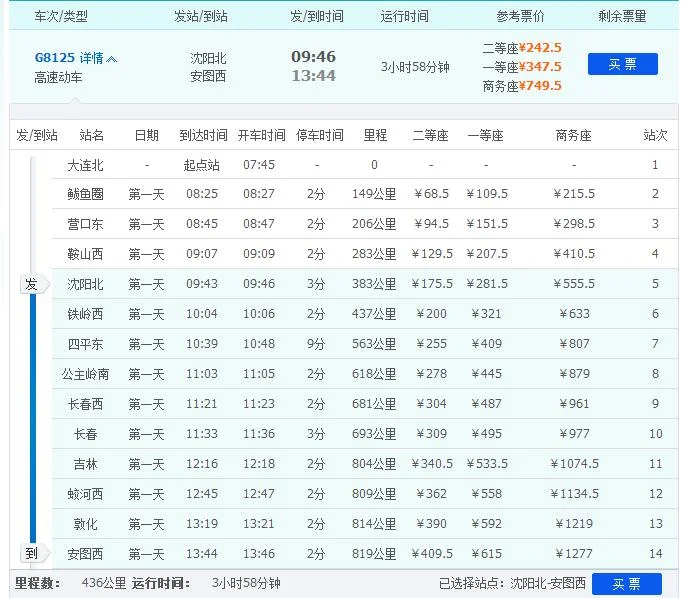Click the 开车时间 table header

[261, 135]
